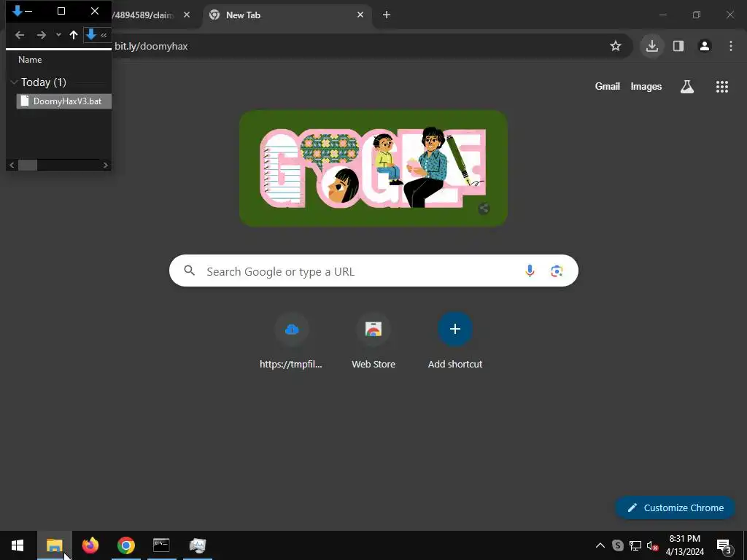Viewport: 747px width, 560px height.
Task: Click Explorer horizontal scrollbar left arrow
Action: tap(12, 166)
